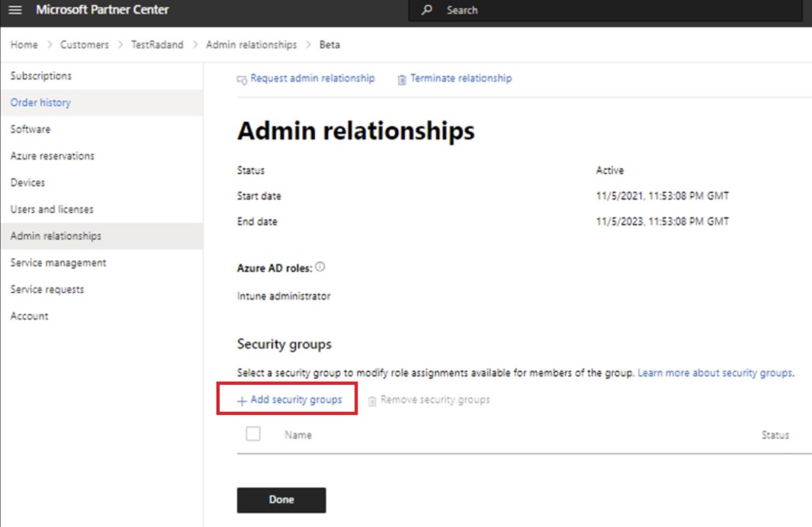The image size is (812, 527).
Task: Click the search magnifier icon
Action: pos(427,10)
